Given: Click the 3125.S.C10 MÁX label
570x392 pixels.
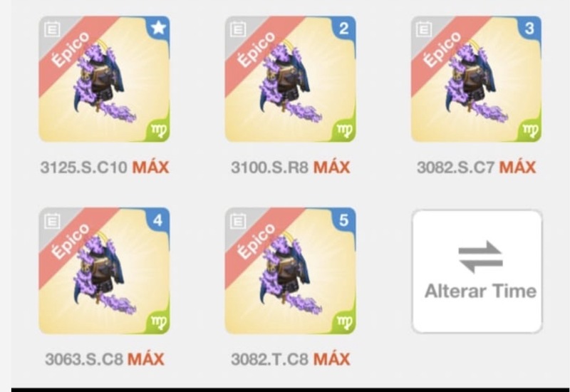Looking at the screenshot, I should [x=104, y=167].
